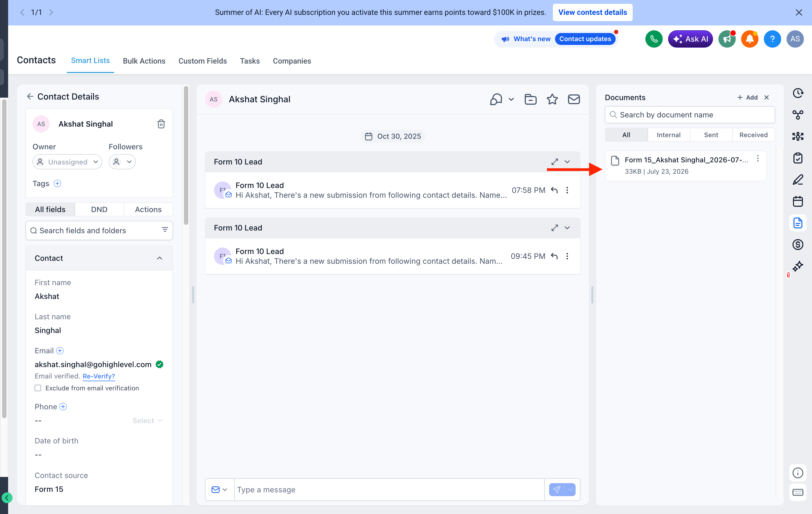Open the workflow nodes icon in right sidebar
The width and height of the screenshot is (812, 514).
click(797, 115)
